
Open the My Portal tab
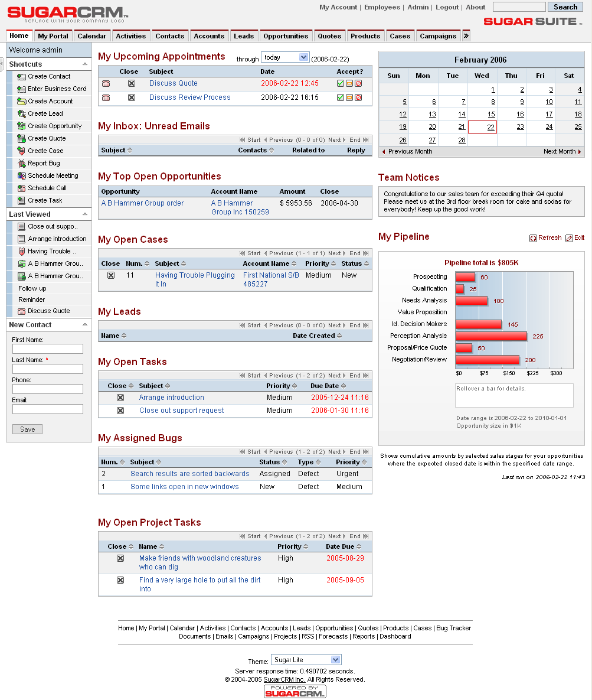(53, 36)
